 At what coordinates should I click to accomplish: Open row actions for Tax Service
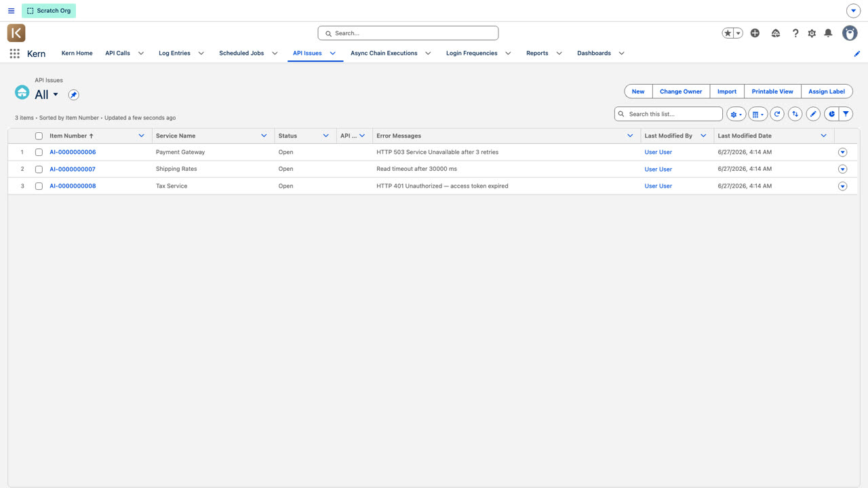843,186
